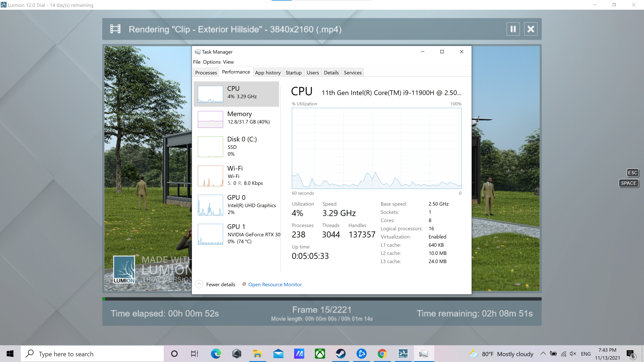Cancel the Lumion rendering with X button
This screenshot has width=644, height=362.
(x=530, y=29)
